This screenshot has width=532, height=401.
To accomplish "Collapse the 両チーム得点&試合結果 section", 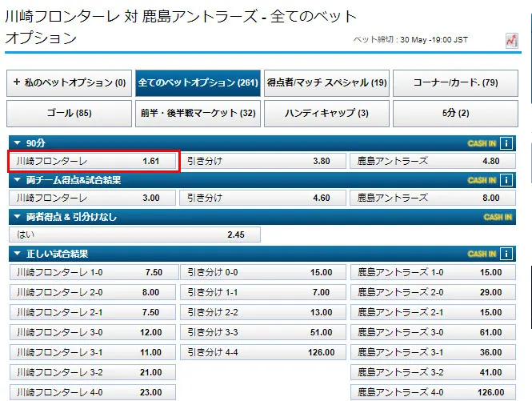I will coord(17,180).
